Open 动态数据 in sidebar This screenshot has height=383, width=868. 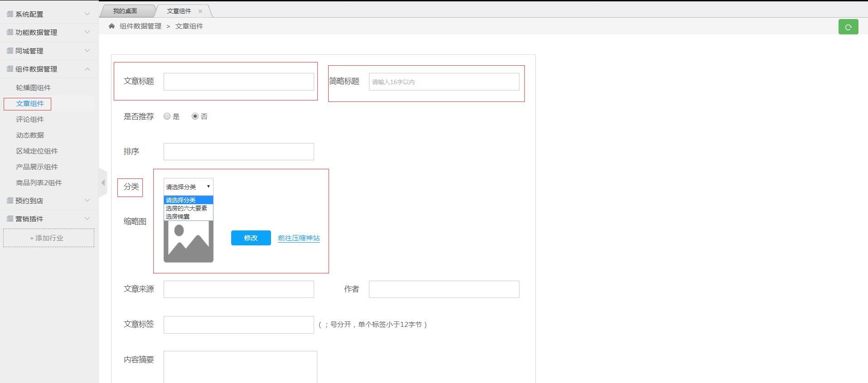[x=30, y=135]
